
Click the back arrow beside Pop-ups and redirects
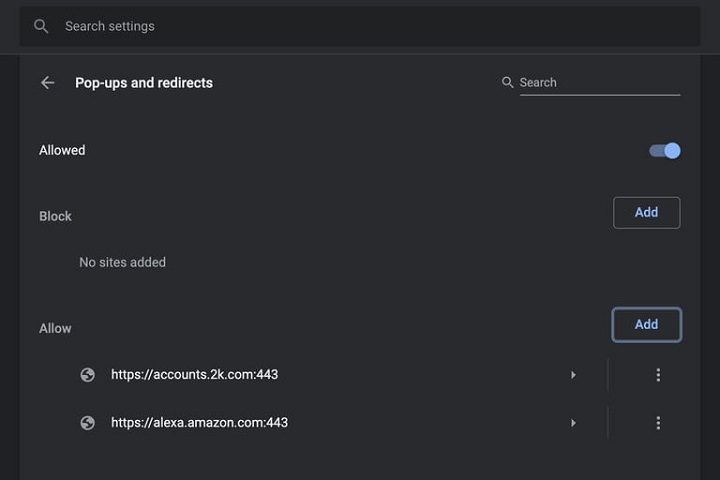[47, 83]
